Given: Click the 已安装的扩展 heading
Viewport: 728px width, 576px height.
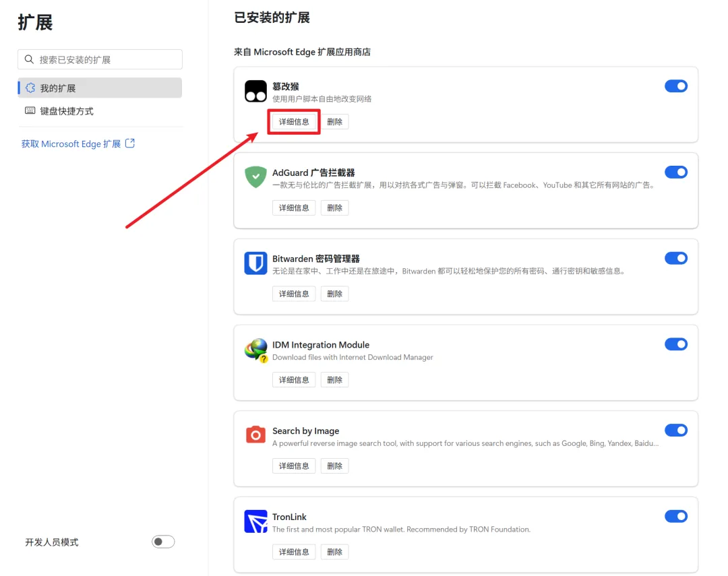Looking at the screenshot, I should click(272, 18).
